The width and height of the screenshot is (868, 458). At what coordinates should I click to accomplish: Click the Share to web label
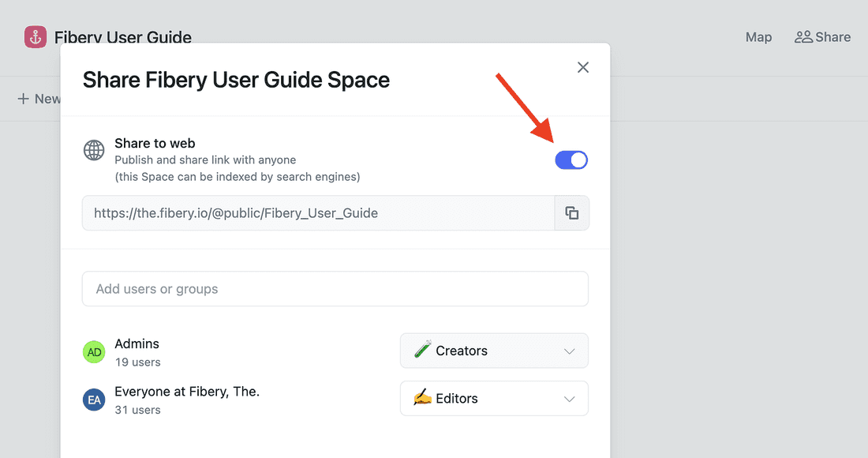pos(155,143)
